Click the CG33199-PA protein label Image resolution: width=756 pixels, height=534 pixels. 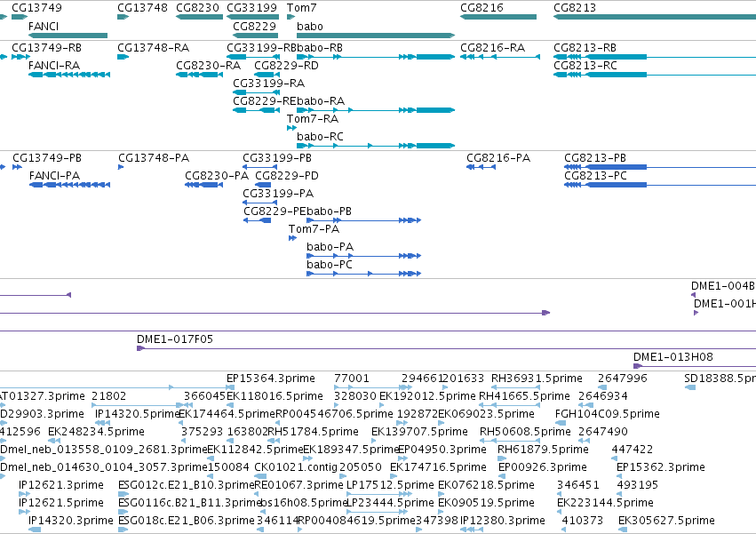click(x=278, y=194)
